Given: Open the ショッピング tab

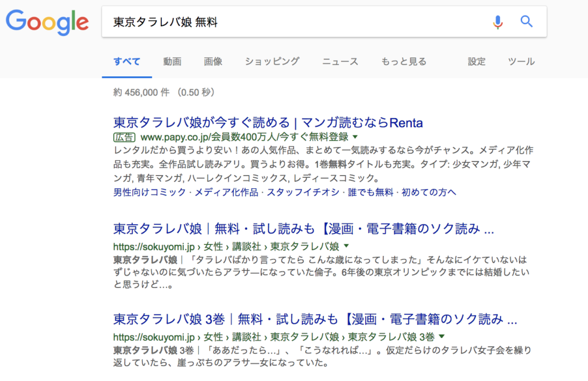Looking at the screenshot, I should coord(272,61).
